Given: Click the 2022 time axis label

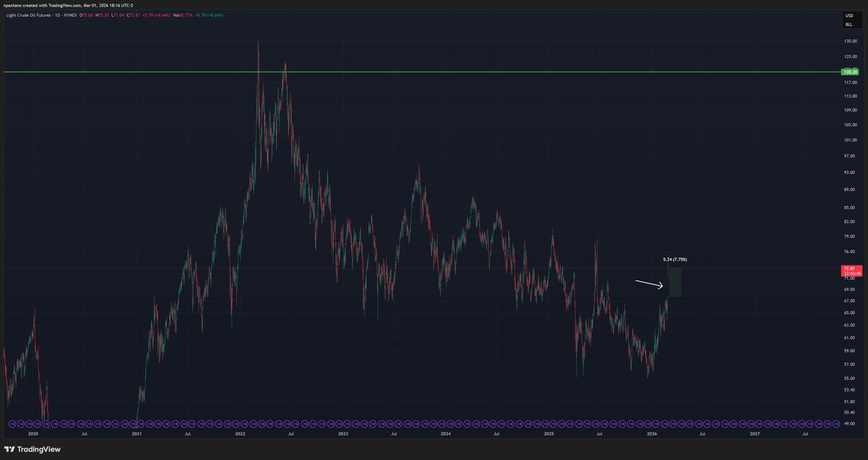Looking at the screenshot, I should [x=239, y=434].
